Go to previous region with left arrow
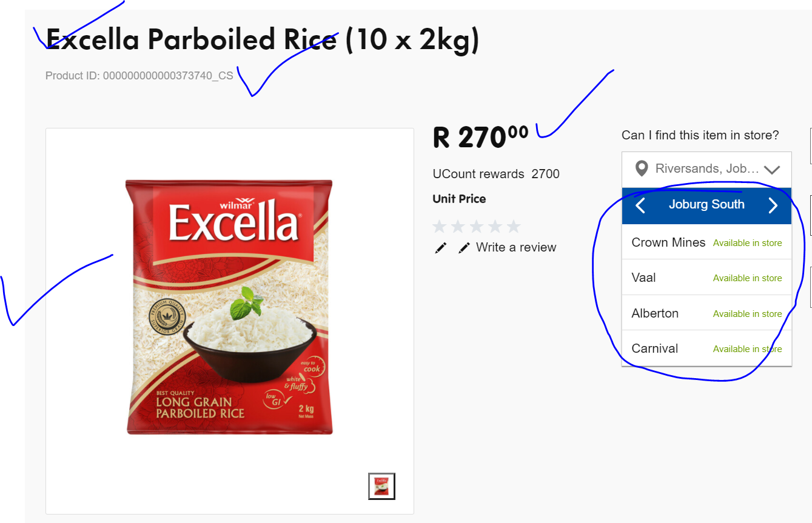 click(x=640, y=205)
